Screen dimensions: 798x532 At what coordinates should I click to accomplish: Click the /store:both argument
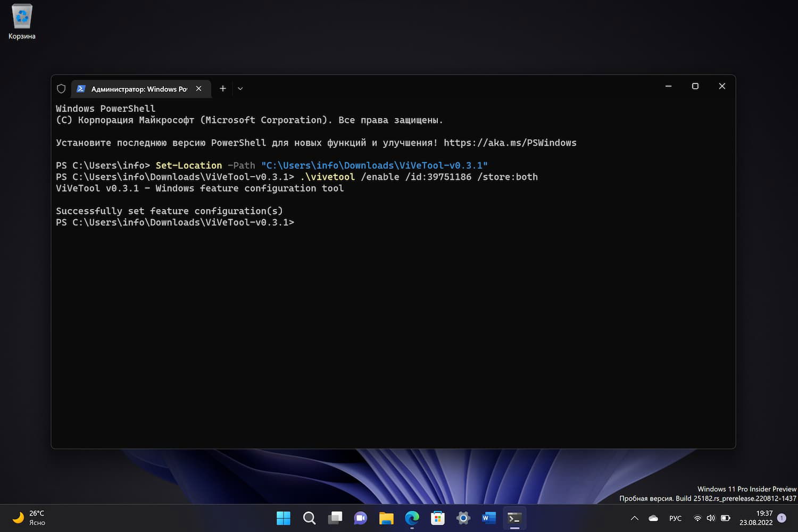(x=508, y=177)
